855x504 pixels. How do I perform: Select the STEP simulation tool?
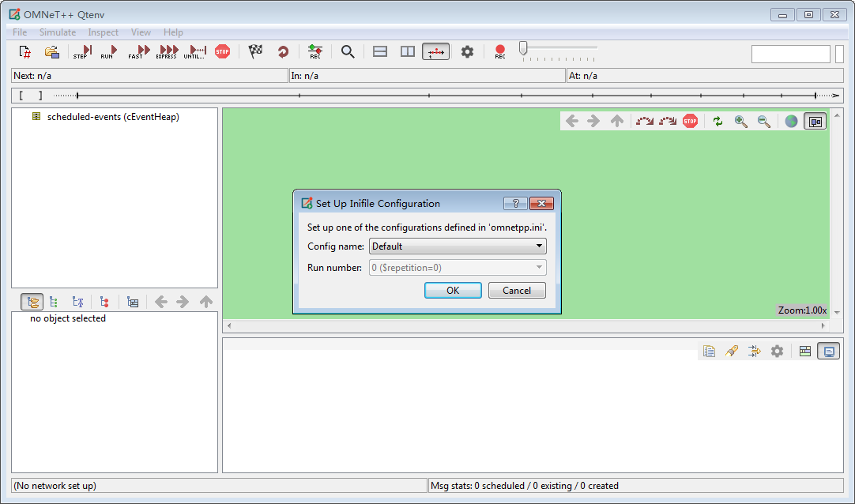(x=81, y=51)
